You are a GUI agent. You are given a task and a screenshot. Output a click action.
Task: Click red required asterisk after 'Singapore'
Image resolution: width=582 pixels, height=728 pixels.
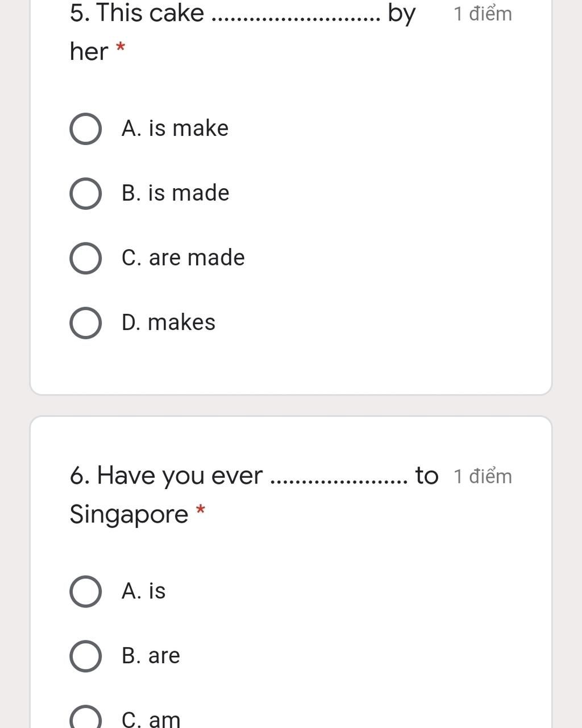[200, 511]
